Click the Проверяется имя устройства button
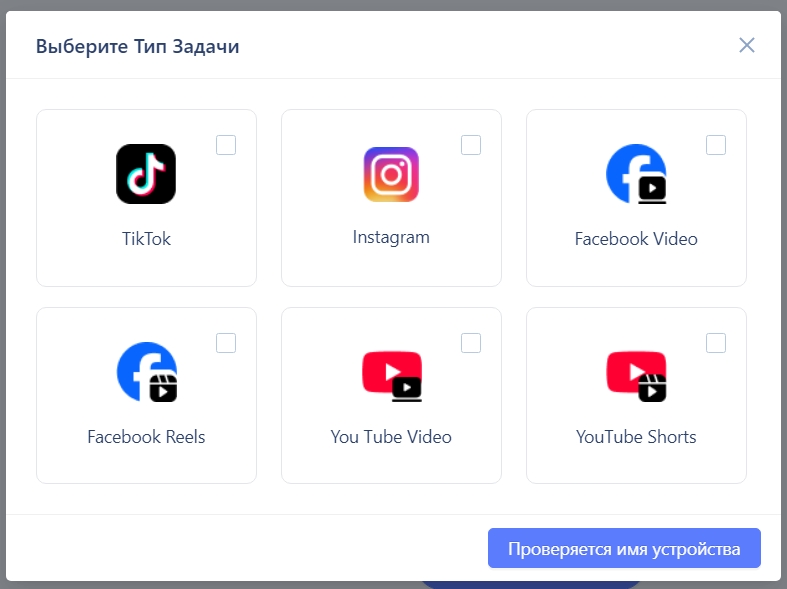Viewport: 787px width, 589px height. (624, 548)
